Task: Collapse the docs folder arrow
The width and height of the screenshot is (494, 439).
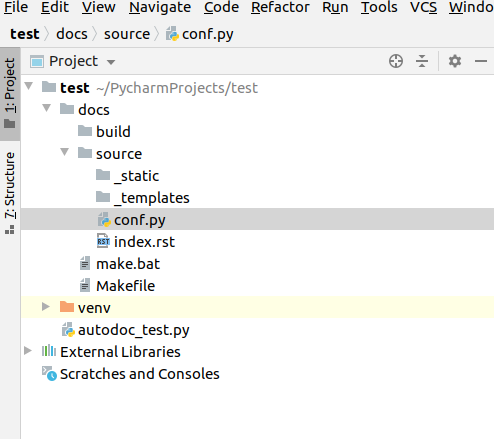Action: click(x=47, y=108)
